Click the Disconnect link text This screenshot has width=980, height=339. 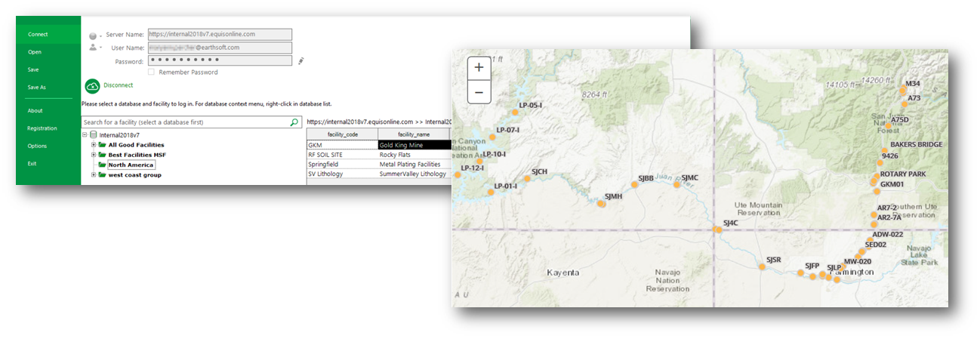[119, 85]
